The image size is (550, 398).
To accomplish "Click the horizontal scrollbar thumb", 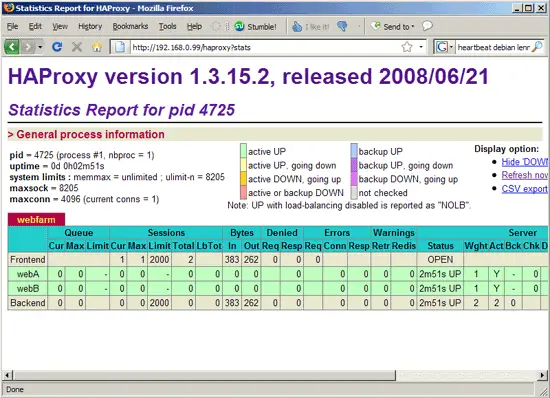I will tap(204, 375).
